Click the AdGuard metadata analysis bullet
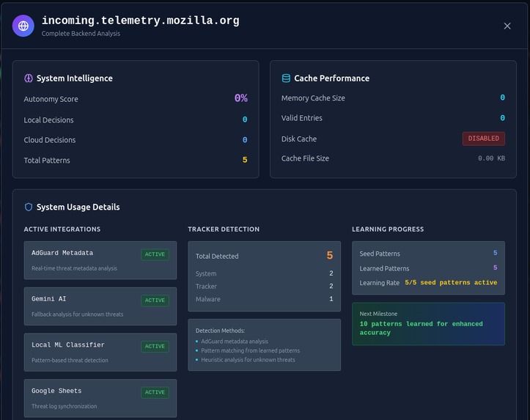 click(x=235, y=342)
